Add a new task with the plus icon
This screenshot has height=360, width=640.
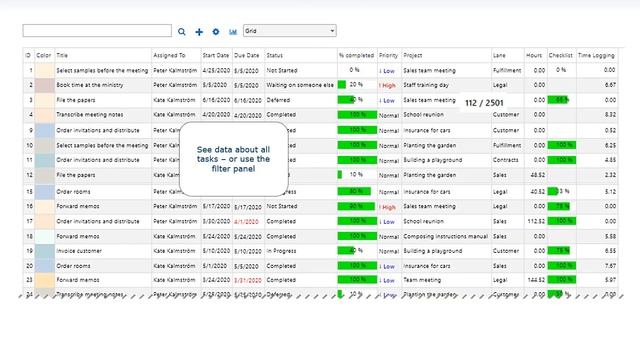tap(199, 31)
